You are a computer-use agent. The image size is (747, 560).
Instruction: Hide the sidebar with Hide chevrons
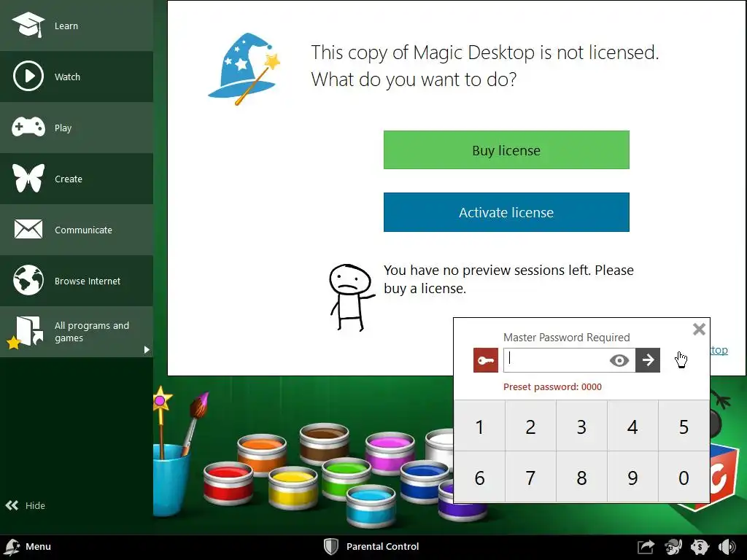tap(26, 505)
